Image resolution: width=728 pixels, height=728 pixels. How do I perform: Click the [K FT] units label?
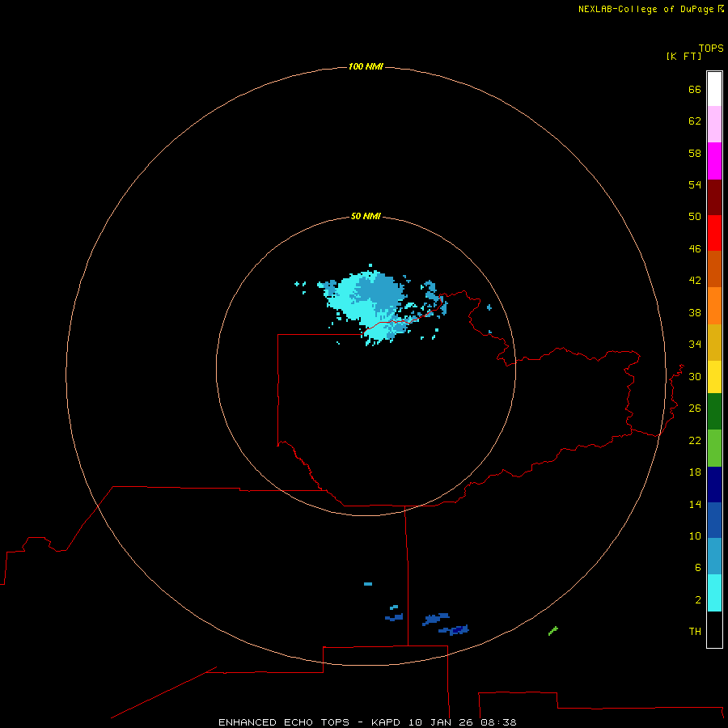[x=684, y=56]
